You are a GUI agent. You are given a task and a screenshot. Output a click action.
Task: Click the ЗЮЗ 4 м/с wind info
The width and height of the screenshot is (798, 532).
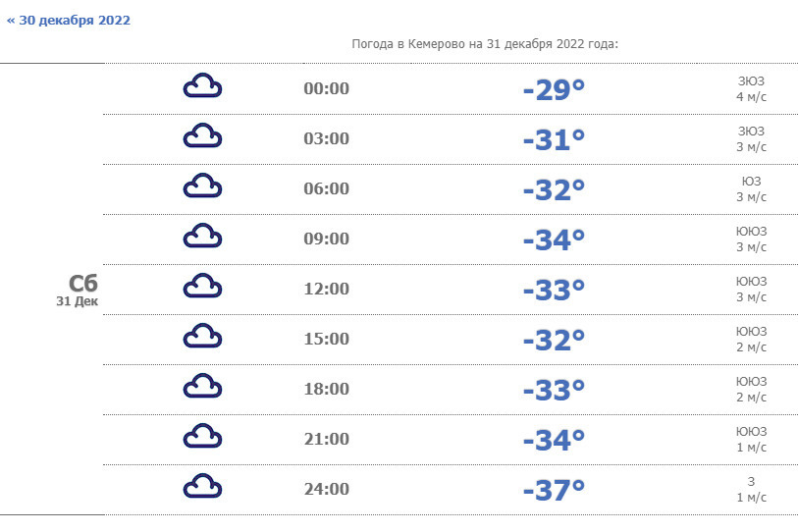tap(751, 88)
